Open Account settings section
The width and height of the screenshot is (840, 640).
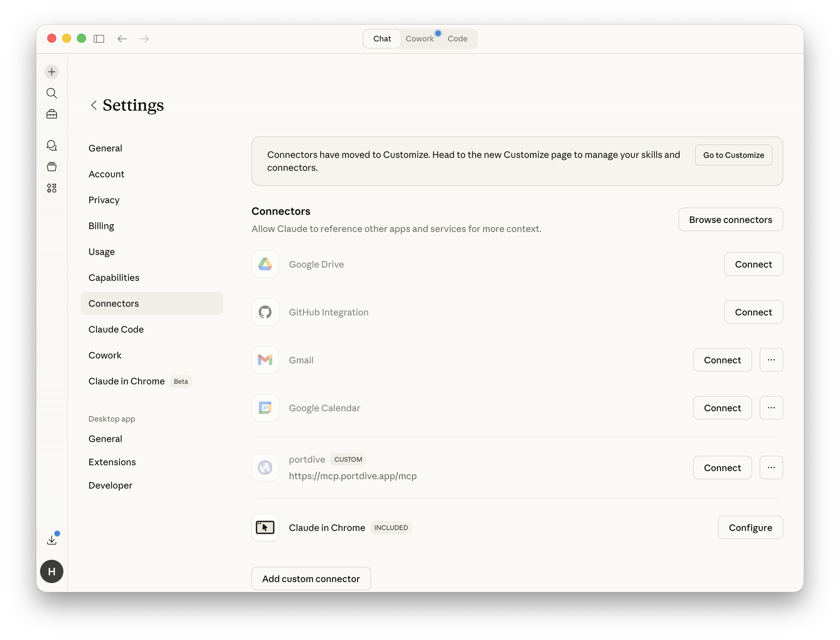[152, 174]
